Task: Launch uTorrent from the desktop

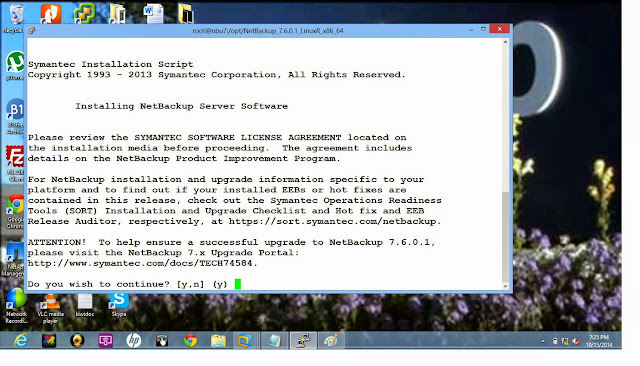Action: pos(16,65)
